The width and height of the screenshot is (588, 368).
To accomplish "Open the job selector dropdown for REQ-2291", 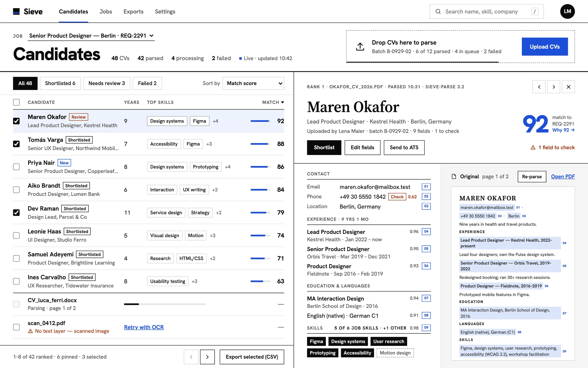I will pyautogui.click(x=91, y=36).
